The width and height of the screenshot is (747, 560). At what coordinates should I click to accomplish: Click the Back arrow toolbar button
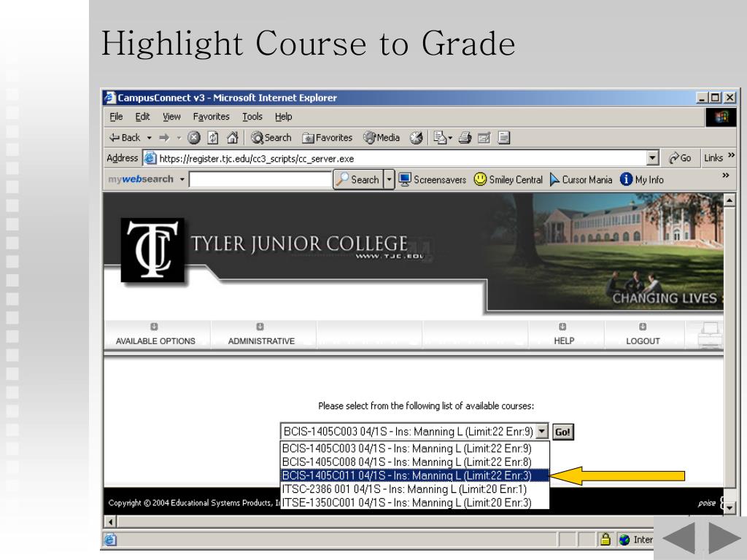pos(124,138)
